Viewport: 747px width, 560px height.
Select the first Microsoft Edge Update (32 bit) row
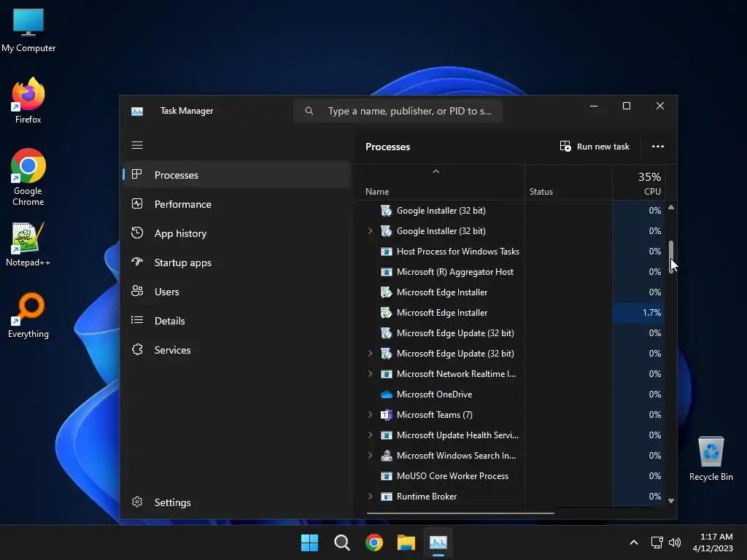(510, 333)
